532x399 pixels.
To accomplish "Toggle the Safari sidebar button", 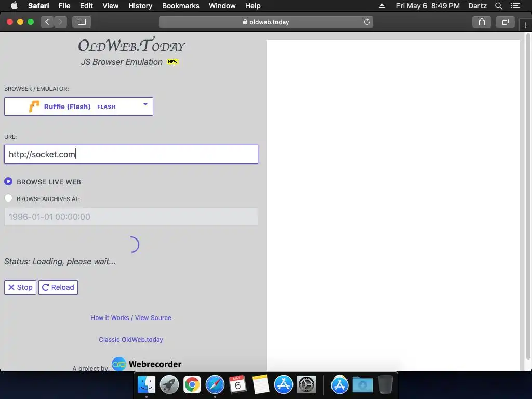I will coord(82,22).
